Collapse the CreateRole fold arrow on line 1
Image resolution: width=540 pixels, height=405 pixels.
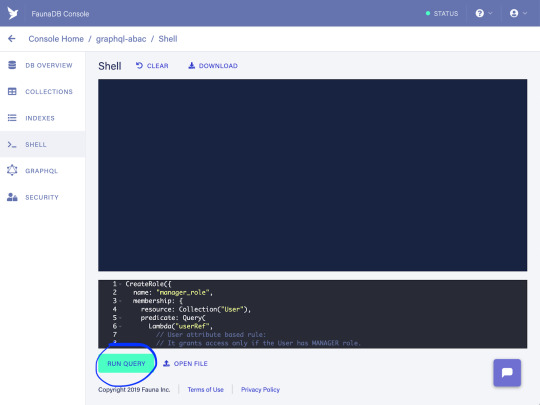coord(120,284)
